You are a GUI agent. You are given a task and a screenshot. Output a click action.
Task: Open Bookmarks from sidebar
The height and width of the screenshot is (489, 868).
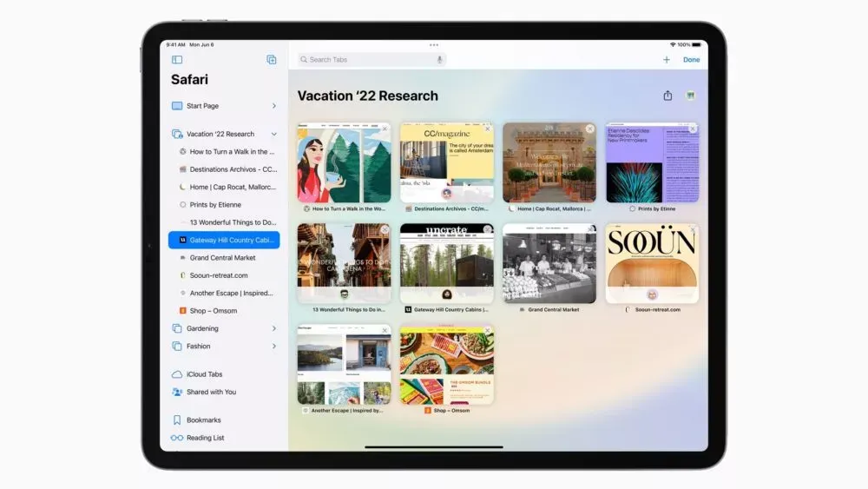(203, 420)
